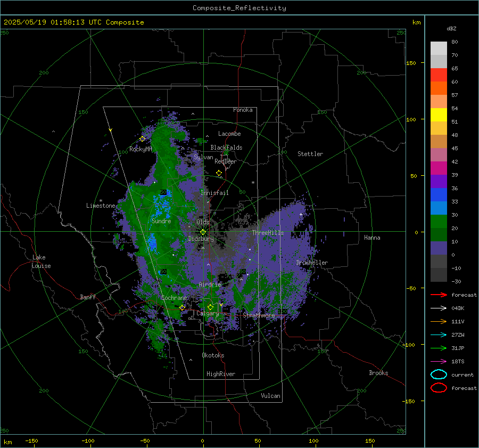Select the Vulcan city label
Viewport: 479px width, 448px height.
(271, 396)
